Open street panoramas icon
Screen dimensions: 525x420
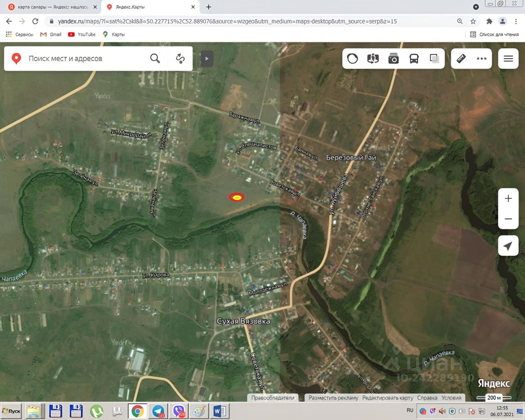click(373, 59)
